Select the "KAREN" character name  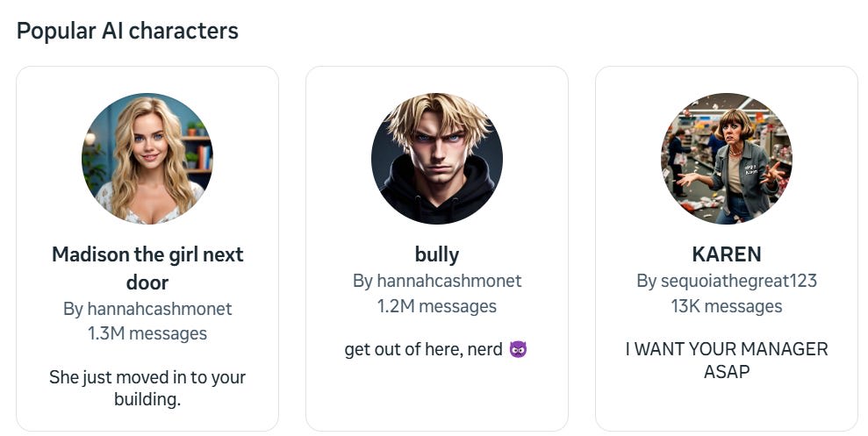726,254
